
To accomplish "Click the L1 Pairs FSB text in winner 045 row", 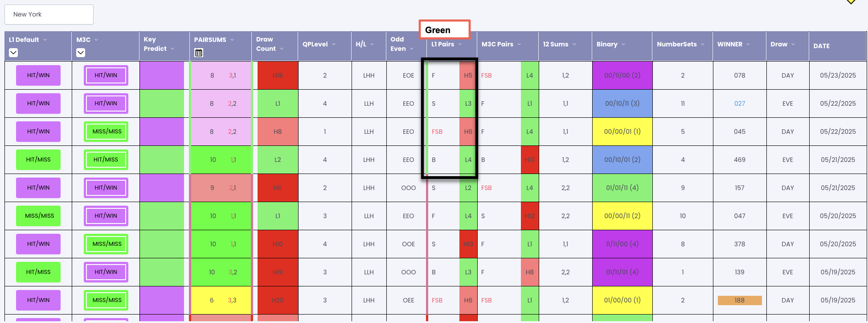I will click(x=437, y=132).
